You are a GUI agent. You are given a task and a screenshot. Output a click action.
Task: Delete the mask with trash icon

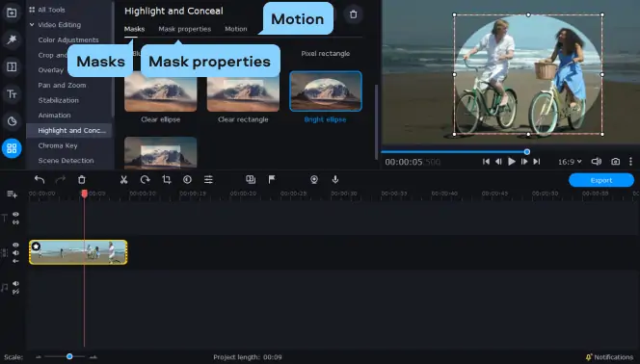pos(353,14)
